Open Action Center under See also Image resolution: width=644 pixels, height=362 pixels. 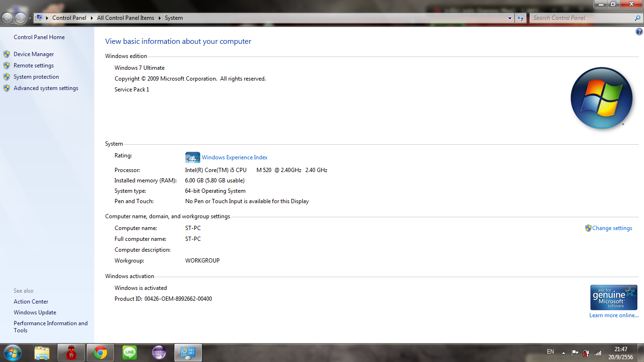(x=31, y=302)
